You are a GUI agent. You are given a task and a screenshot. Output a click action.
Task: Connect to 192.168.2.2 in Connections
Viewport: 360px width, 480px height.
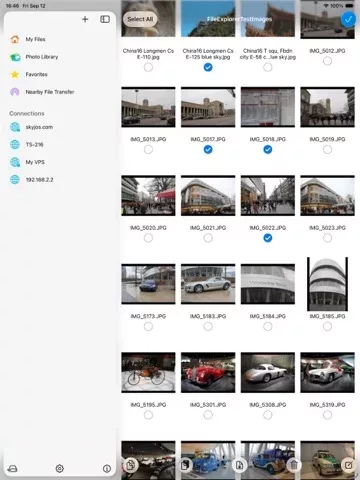pos(39,180)
